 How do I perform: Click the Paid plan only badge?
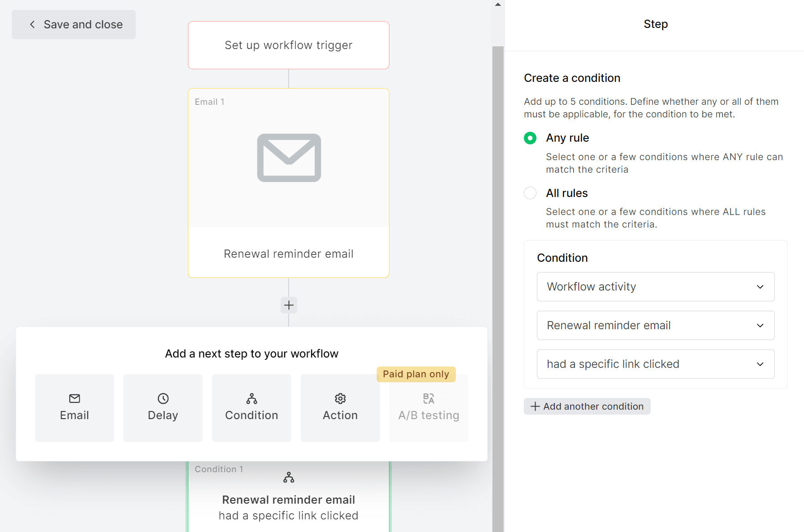(416, 374)
